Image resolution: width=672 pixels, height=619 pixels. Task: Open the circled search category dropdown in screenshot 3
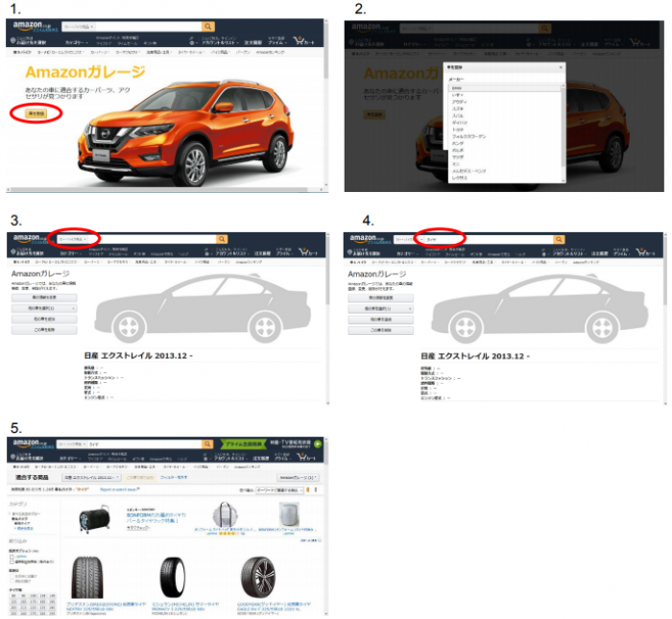tap(74, 238)
